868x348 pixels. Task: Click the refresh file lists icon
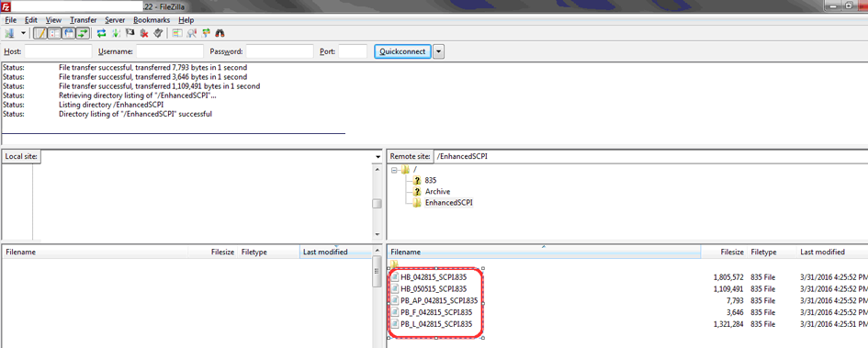[x=101, y=33]
